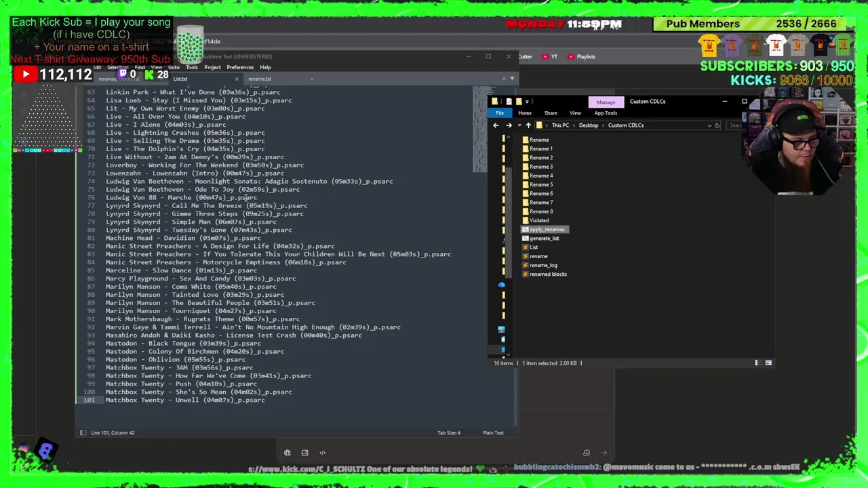Close the rename.txt tab
Viewport: 868px width, 488px height.
[312, 79]
